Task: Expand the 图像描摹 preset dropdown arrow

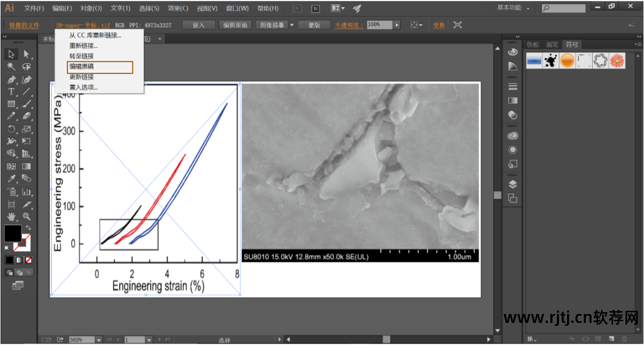Action: (x=291, y=25)
